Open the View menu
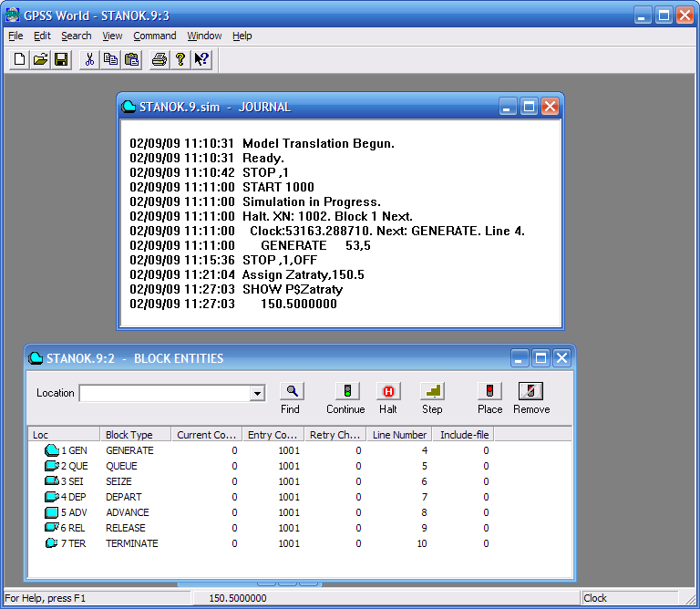Image resolution: width=700 pixels, height=609 pixels. click(x=112, y=36)
